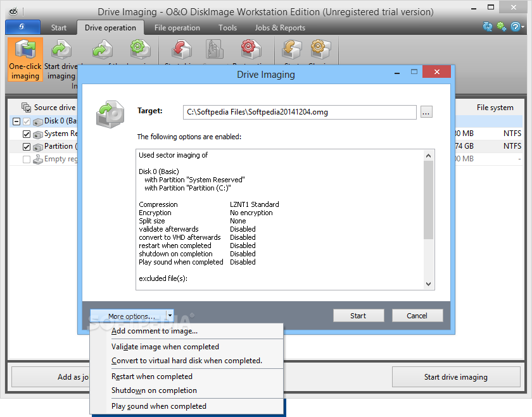The image size is (532, 417).
Task: Choose Convert to virtual hard disk when completed
Action: coord(187,361)
